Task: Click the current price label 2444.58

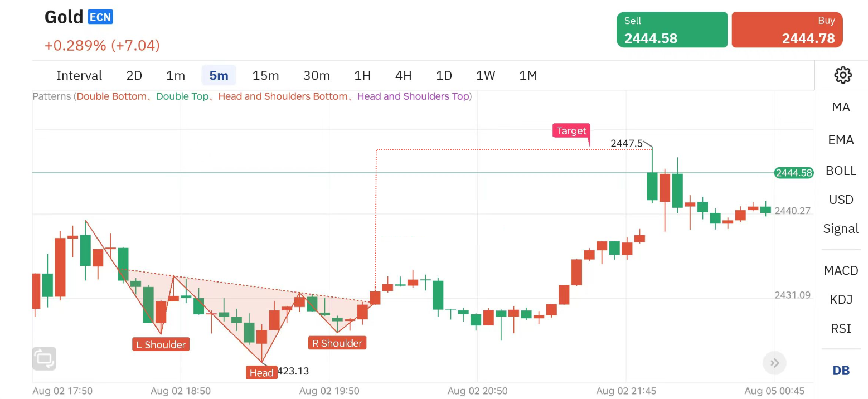Action: [793, 173]
